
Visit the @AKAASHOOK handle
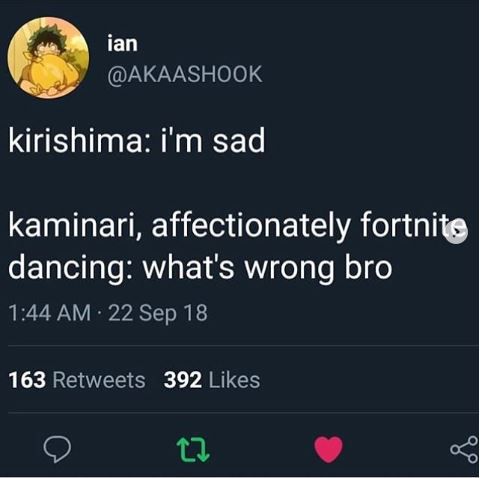pyautogui.click(x=185, y=74)
